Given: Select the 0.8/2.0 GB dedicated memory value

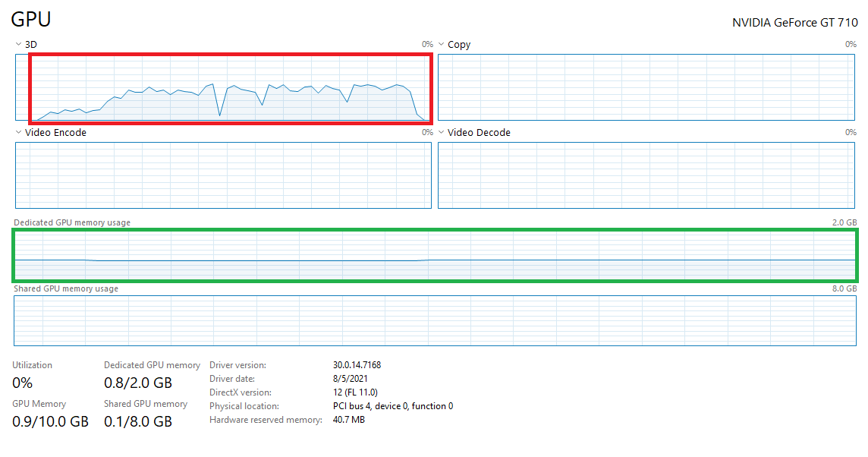Looking at the screenshot, I should coord(138,383).
